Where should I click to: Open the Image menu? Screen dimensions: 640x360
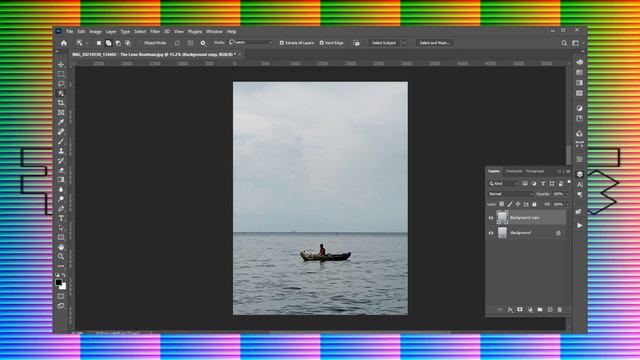click(95, 31)
